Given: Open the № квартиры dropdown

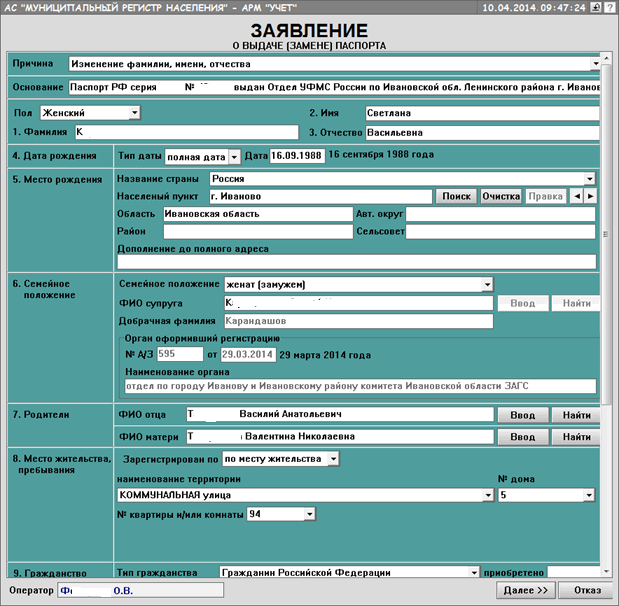Looking at the screenshot, I should (x=310, y=514).
